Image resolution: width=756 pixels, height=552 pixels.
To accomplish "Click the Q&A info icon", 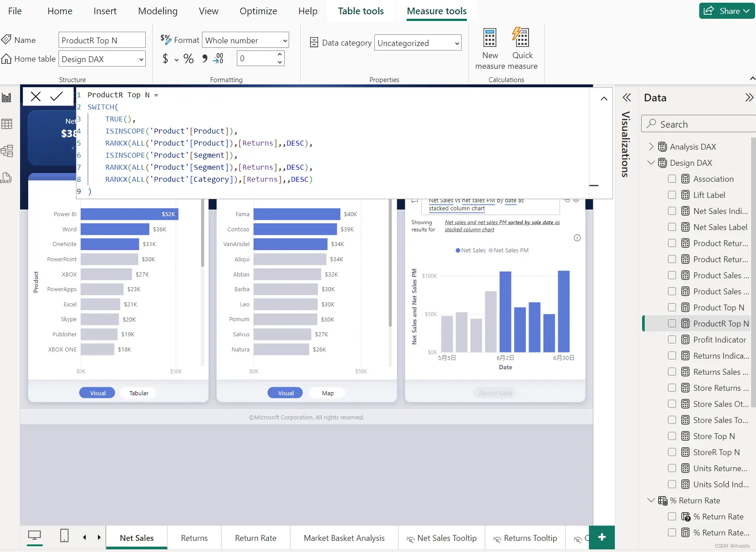I will pos(577,238).
